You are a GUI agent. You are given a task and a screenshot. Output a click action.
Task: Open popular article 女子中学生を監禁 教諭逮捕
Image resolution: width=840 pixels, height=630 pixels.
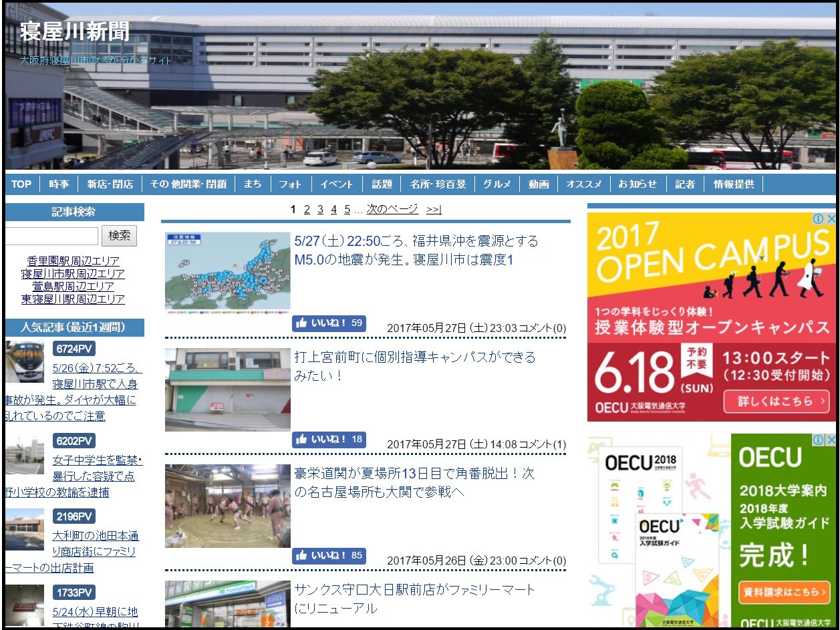[x=72, y=476]
